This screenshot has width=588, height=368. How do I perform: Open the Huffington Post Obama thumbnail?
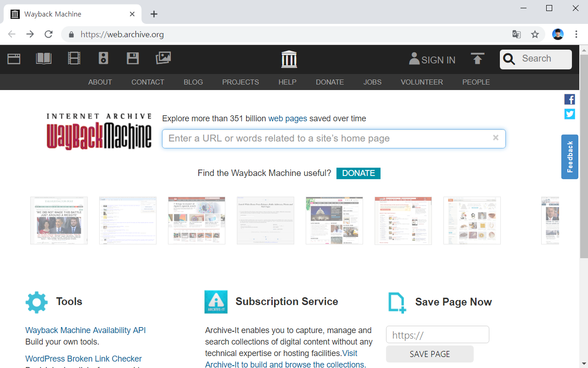pos(59,221)
